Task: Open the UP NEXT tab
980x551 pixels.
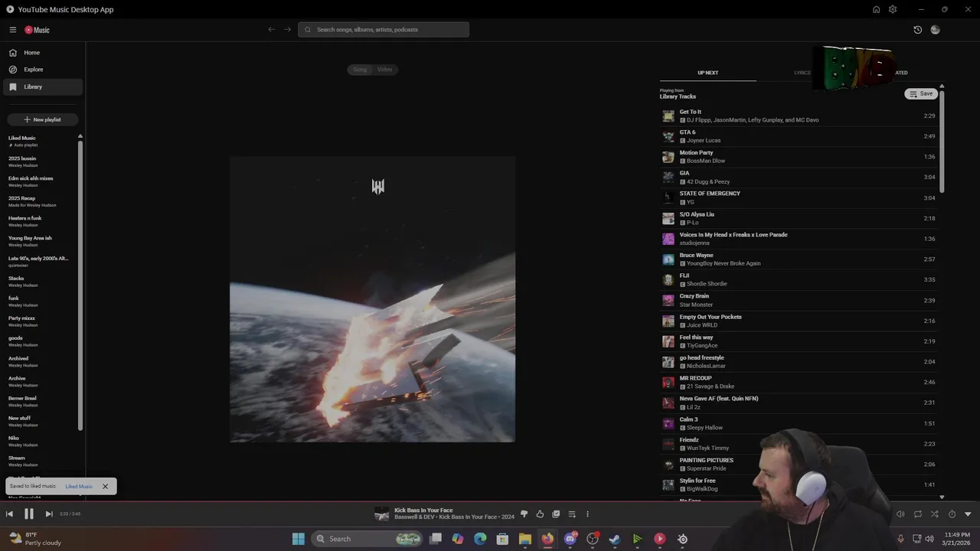Action: 707,73
